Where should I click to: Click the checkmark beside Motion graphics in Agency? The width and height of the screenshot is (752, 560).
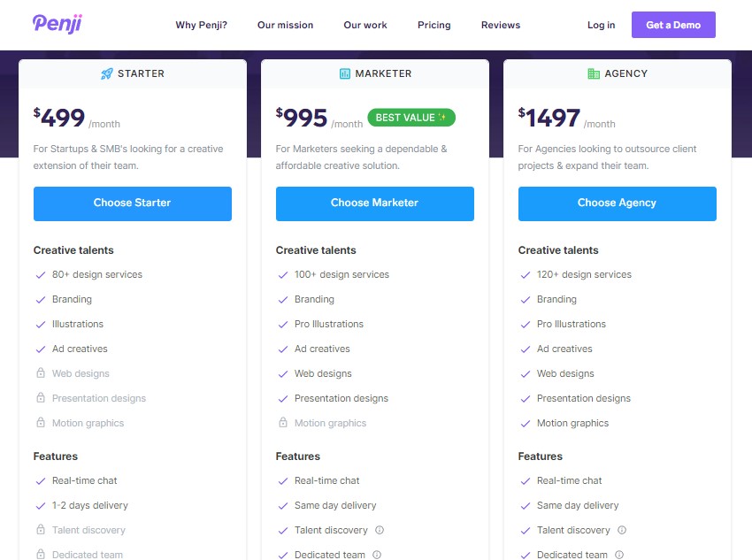click(x=526, y=423)
